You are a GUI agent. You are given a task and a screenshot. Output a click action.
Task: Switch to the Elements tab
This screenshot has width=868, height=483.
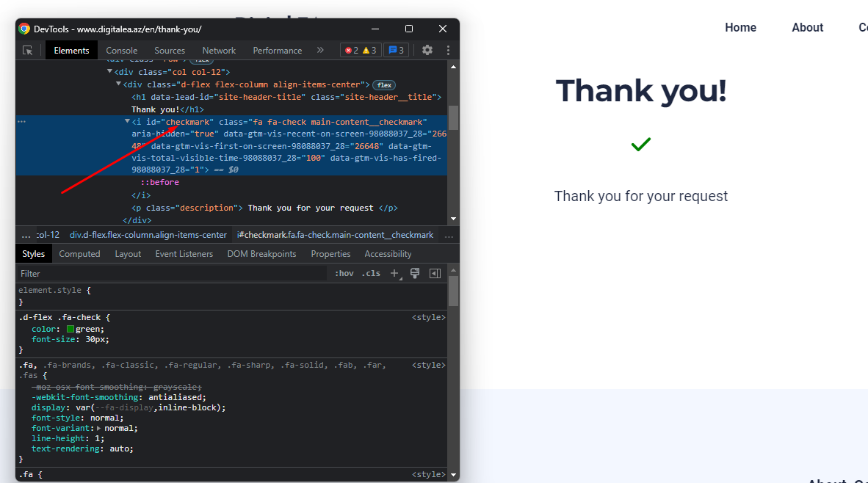(71, 51)
